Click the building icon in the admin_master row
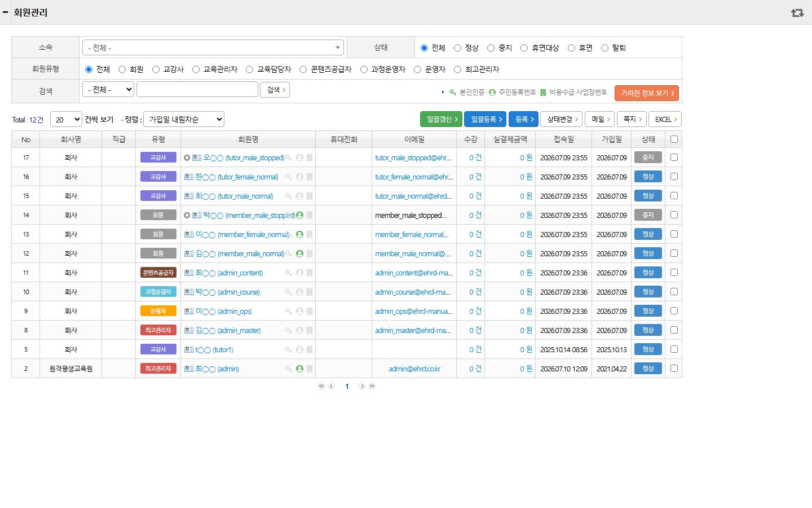The image size is (812, 508). 309,331
